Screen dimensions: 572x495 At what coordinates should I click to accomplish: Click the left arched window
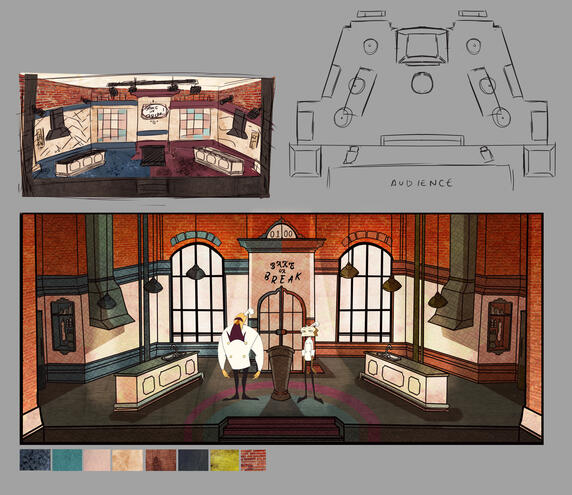pos(197,293)
